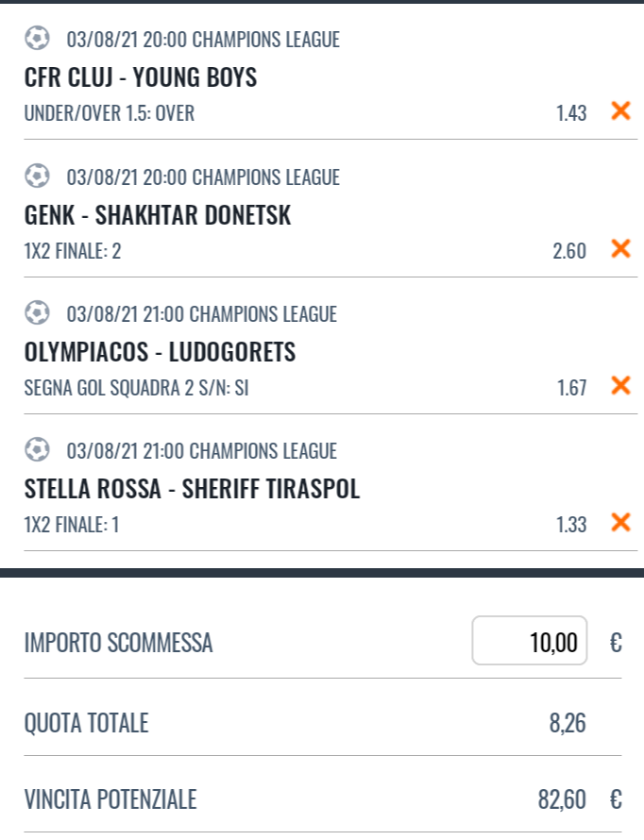Image resolution: width=644 pixels, height=840 pixels.
Task: Click soccer ball icon for CFR Cluj match
Action: (x=38, y=39)
